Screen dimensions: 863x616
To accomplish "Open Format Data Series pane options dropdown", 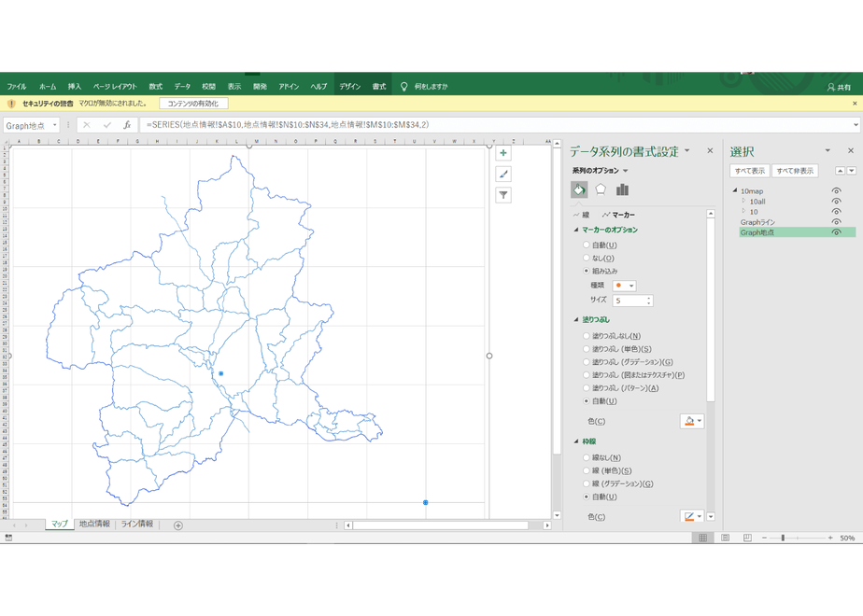I will pos(686,150).
